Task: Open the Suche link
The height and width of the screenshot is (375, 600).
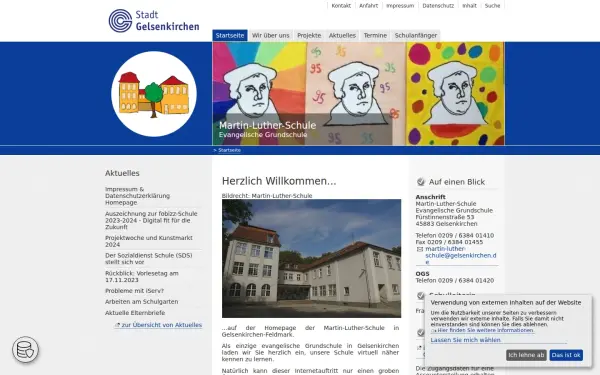Action: pyautogui.click(x=492, y=6)
